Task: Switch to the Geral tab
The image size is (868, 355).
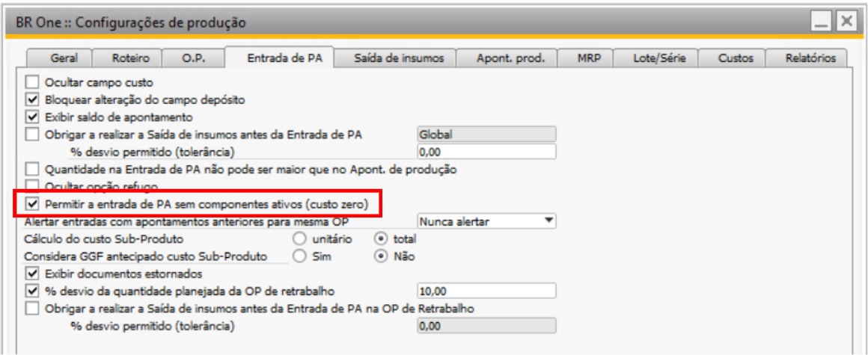Action: click(x=64, y=58)
